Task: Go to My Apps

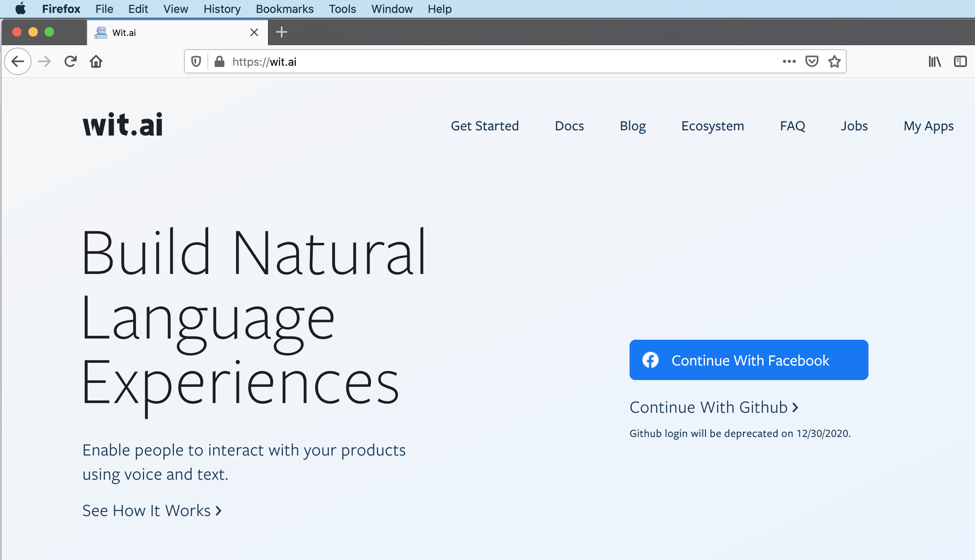Action: point(929,126)
